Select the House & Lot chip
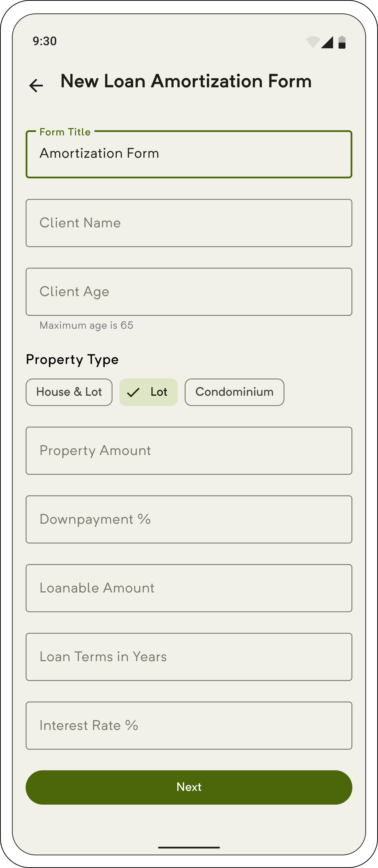Viewport: 378px width, 868px height. 69,392
